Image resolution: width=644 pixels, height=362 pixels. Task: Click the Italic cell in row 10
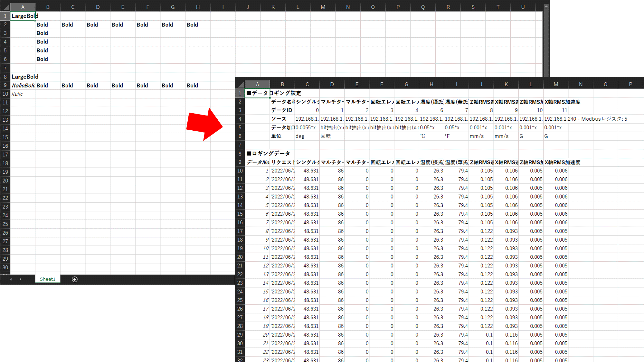click(23, 94)
